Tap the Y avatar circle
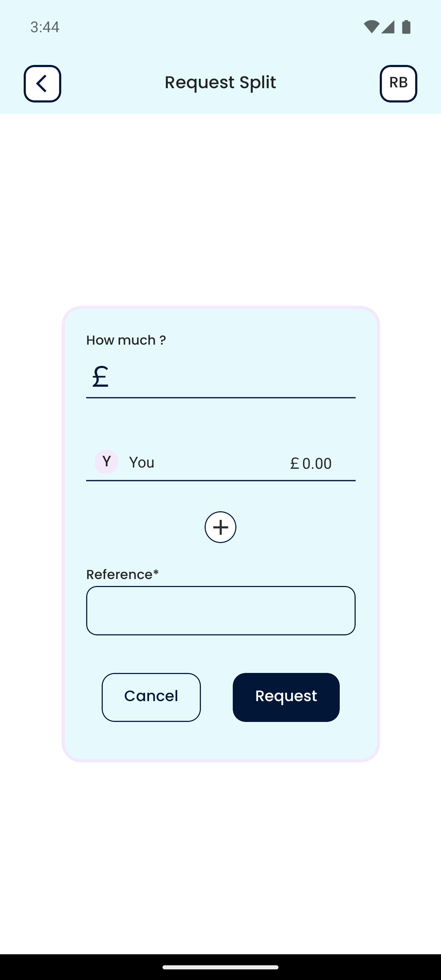The image size is (441, 980). click(x=107, y=462)
